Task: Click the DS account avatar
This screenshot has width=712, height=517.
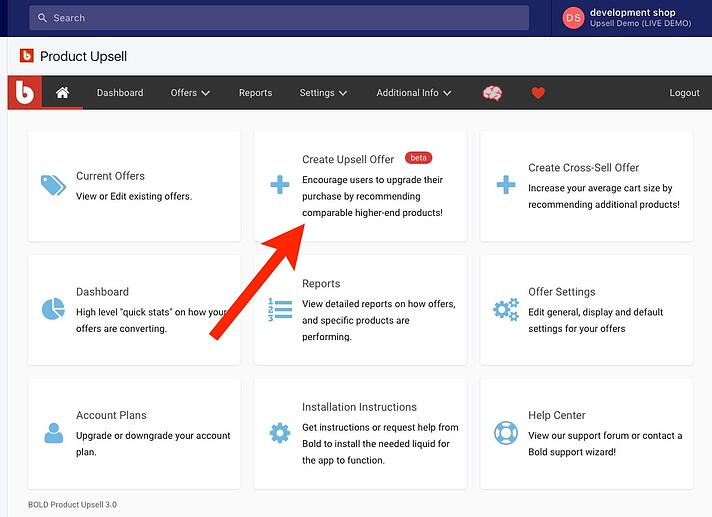Action: pos(573,18)
